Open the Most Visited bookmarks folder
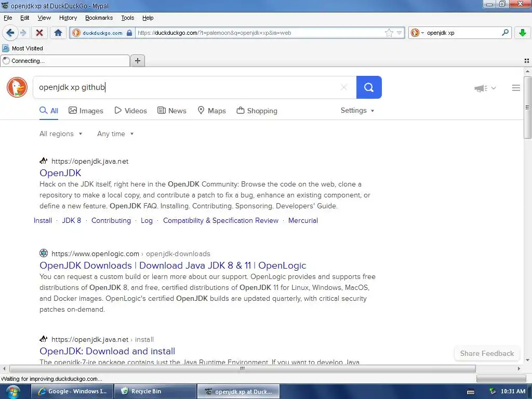Image resolution: width=532 pixels, height=399 pixels. coord(23,48)
